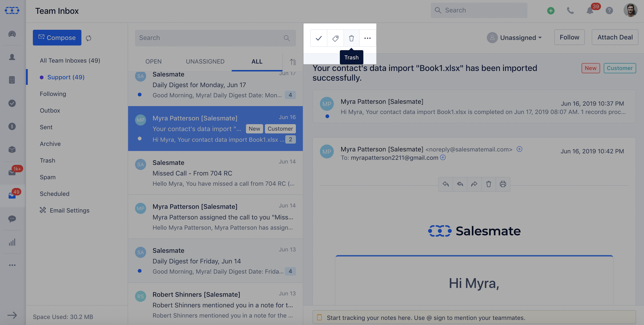Image resolution: width=644 pixels, height=325 pixels.
Task: Select the Support (49) inbox
Action: (x=66, y=77)
